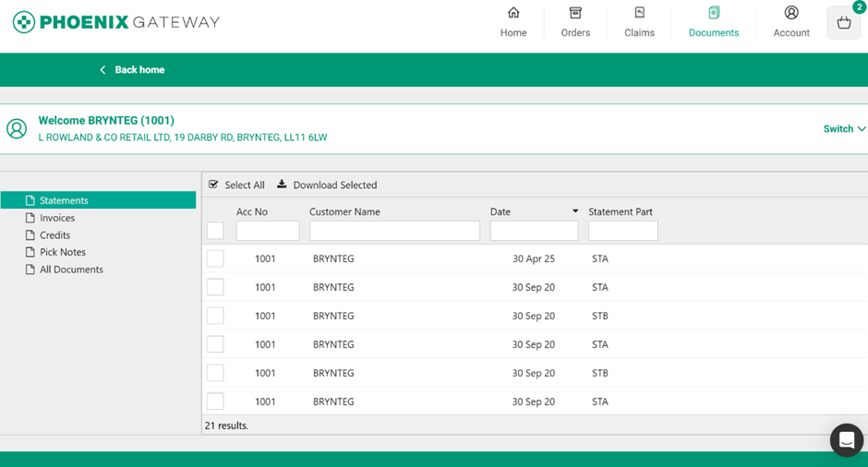
Task: Click the Select All button
Action: click(x=236, y=185)
